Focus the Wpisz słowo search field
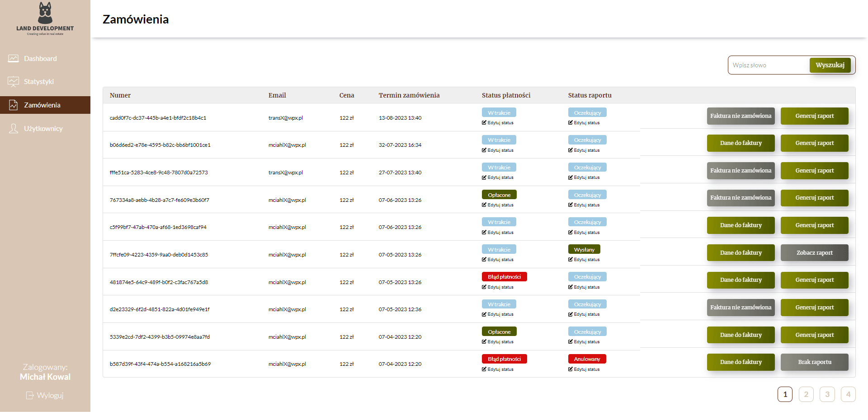Image resolution: width=868 pixels, height=420 pixels. click(x=769, y=65)
